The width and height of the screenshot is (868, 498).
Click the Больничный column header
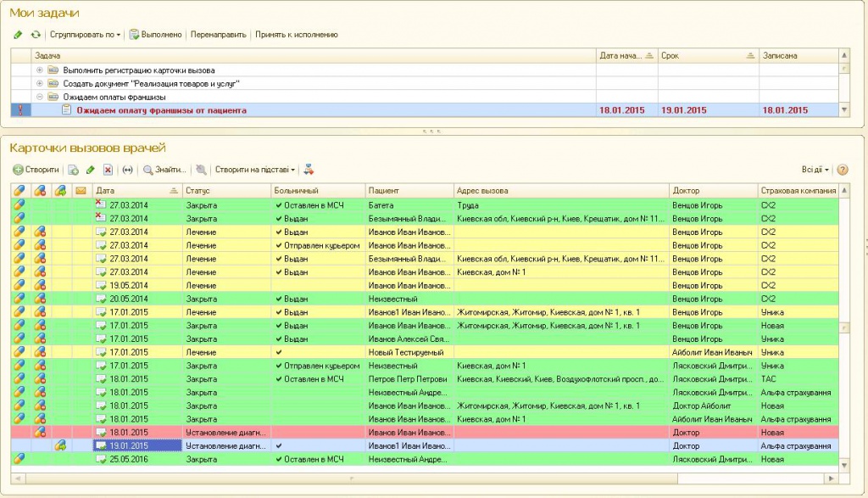tap(319, 191)
